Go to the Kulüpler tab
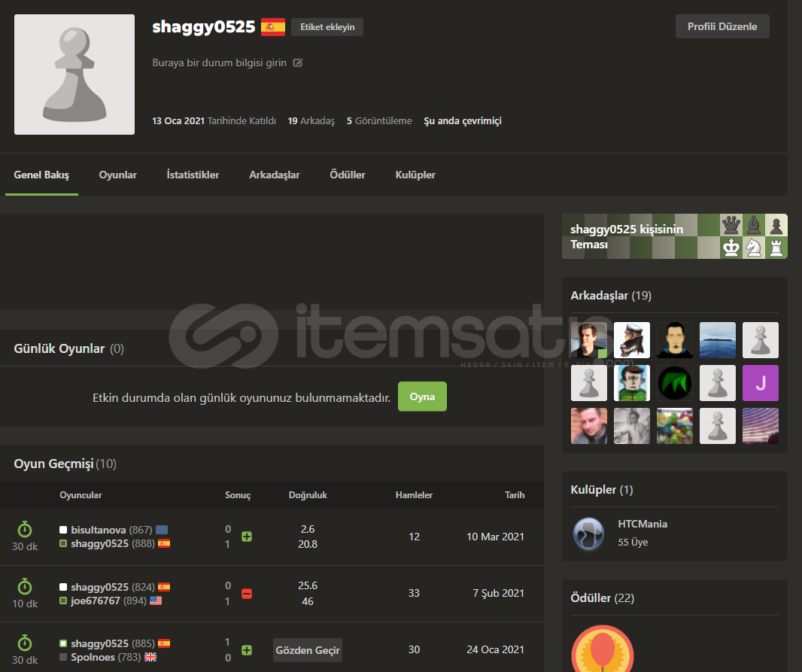The width and height of the screenshot is (802, 672). pyautogui.click(x=415, y=175)
